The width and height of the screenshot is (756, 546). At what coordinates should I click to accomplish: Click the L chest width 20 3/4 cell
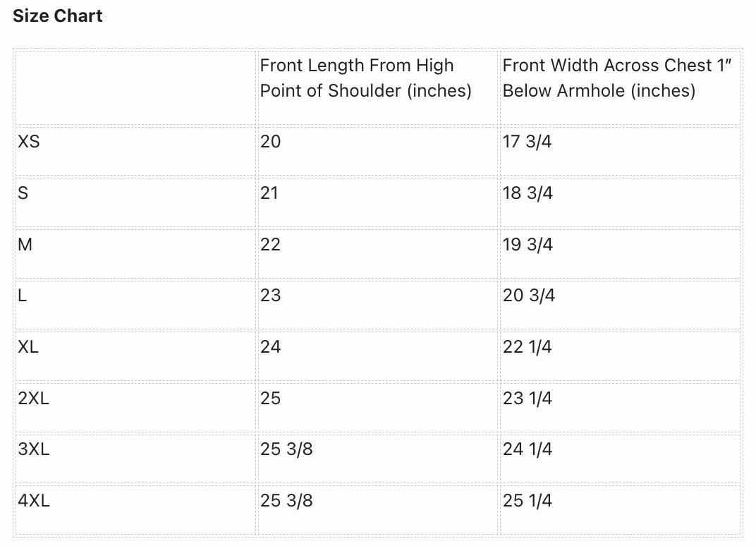tap(529, 296)
